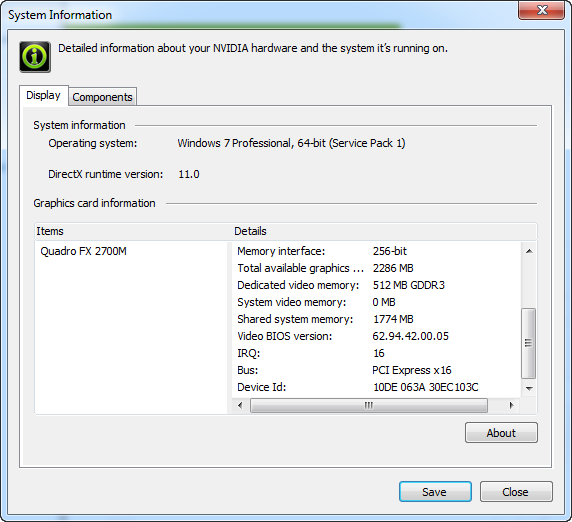Open the About dialog

(501, 433)
